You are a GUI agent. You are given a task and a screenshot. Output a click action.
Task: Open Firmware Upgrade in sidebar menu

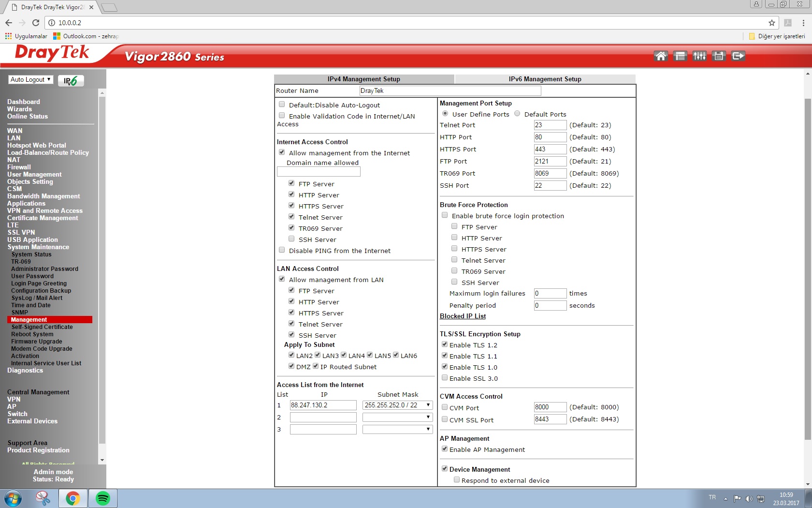tap(37, 342)
